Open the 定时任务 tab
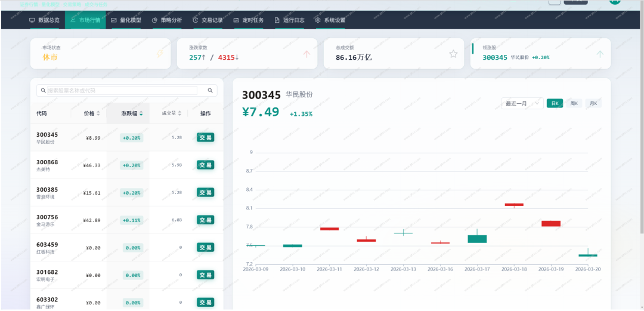Screen dimensions: 644x311 (x=249, y=20)
